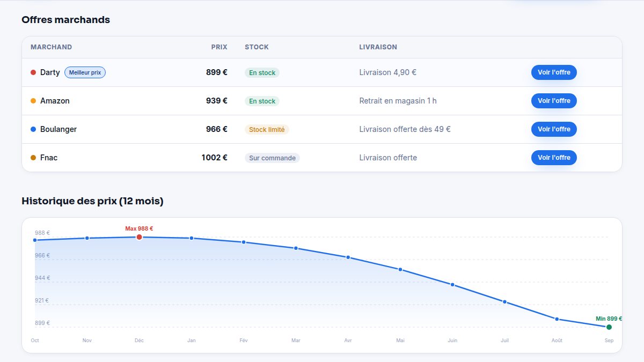644x362 pixels.
Task: Click Livraison 4,90 € text
Action: click(x=388, y=72)
